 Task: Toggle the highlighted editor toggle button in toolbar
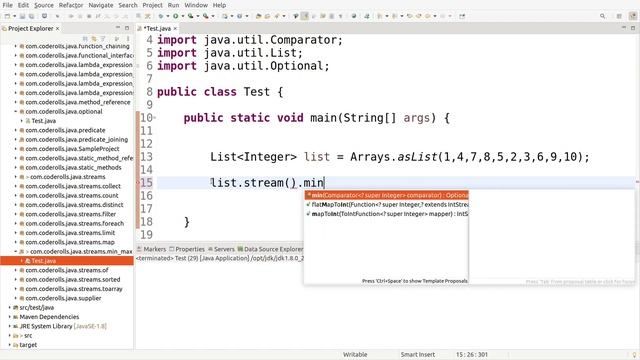[x=304, y=16]
